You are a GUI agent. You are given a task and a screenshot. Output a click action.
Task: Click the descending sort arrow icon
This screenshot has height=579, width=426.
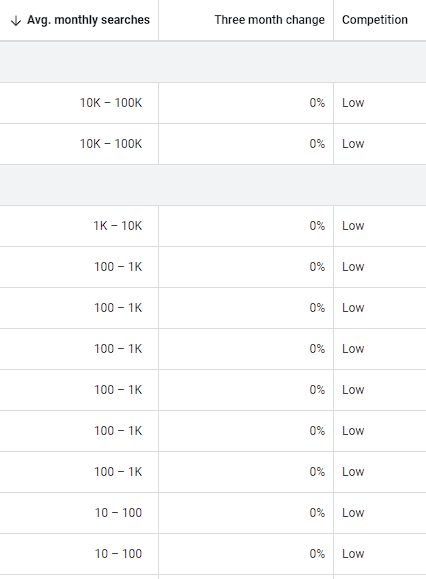pos(16,21)
